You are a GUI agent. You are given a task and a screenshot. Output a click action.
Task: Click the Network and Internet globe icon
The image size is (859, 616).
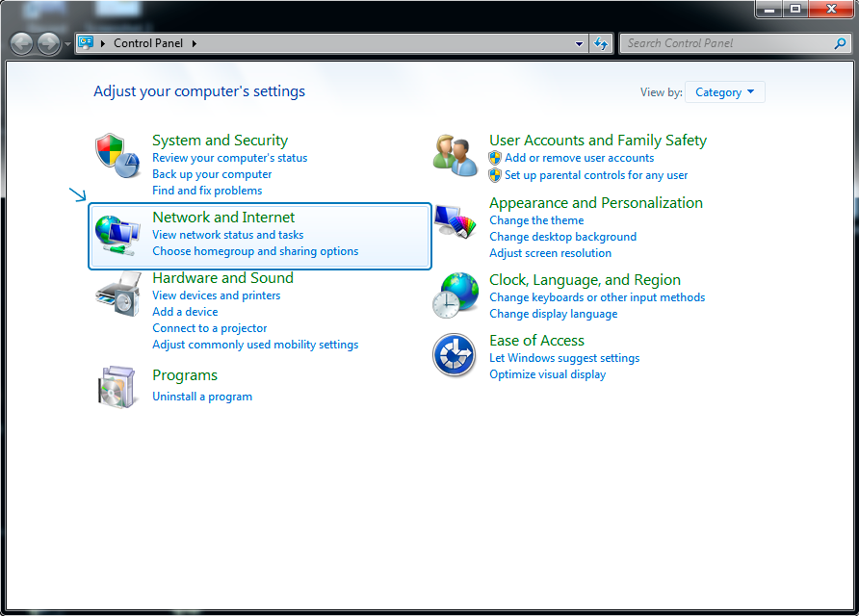(117, 236)
